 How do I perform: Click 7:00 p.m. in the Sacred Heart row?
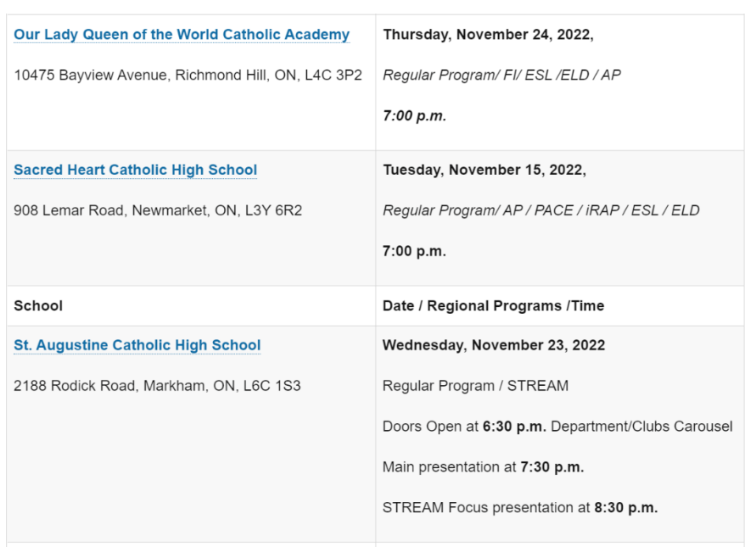[414, 251]
